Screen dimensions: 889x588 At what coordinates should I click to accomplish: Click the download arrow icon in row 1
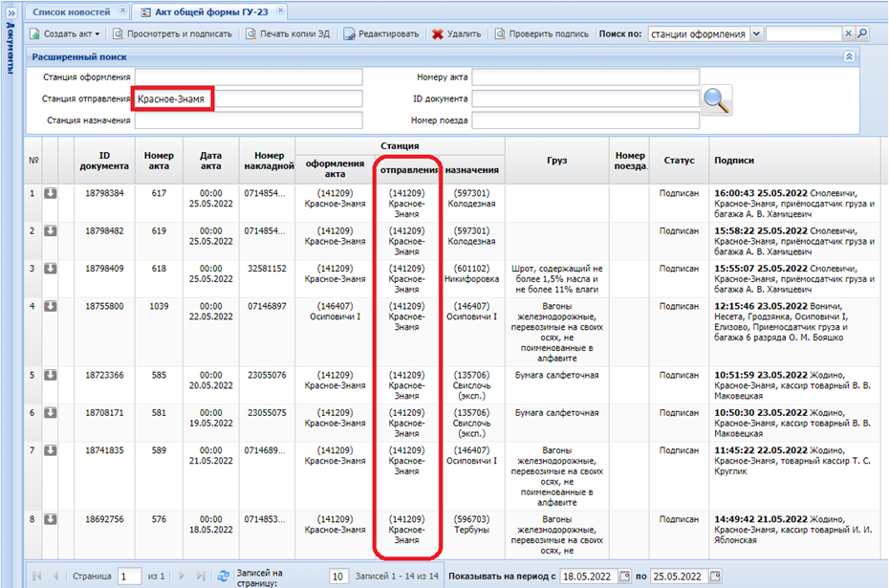click(x=51, y=193)
